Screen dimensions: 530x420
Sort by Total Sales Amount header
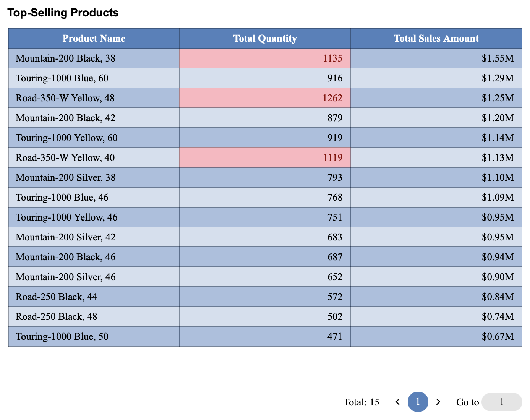tap(436, 38)
